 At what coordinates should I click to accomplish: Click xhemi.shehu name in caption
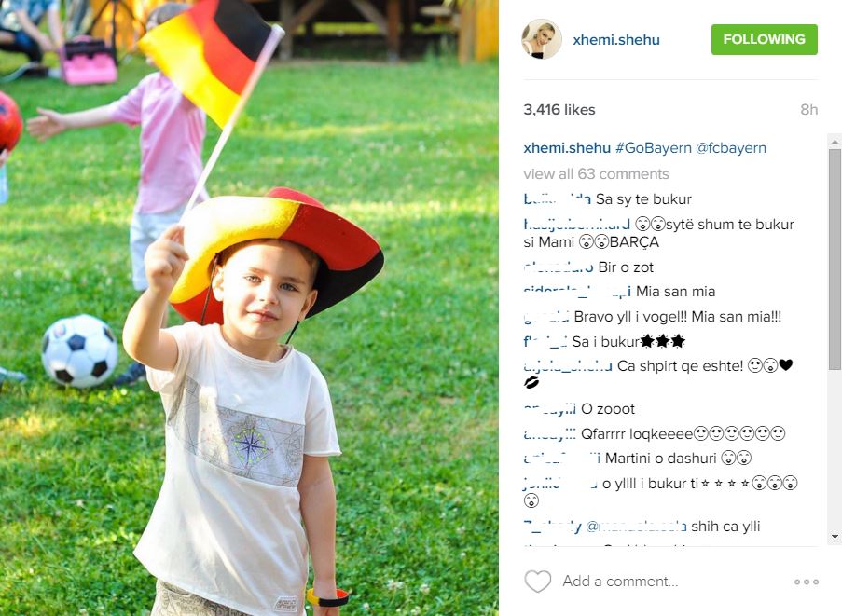pyautogui.click(x=567, y=148)
